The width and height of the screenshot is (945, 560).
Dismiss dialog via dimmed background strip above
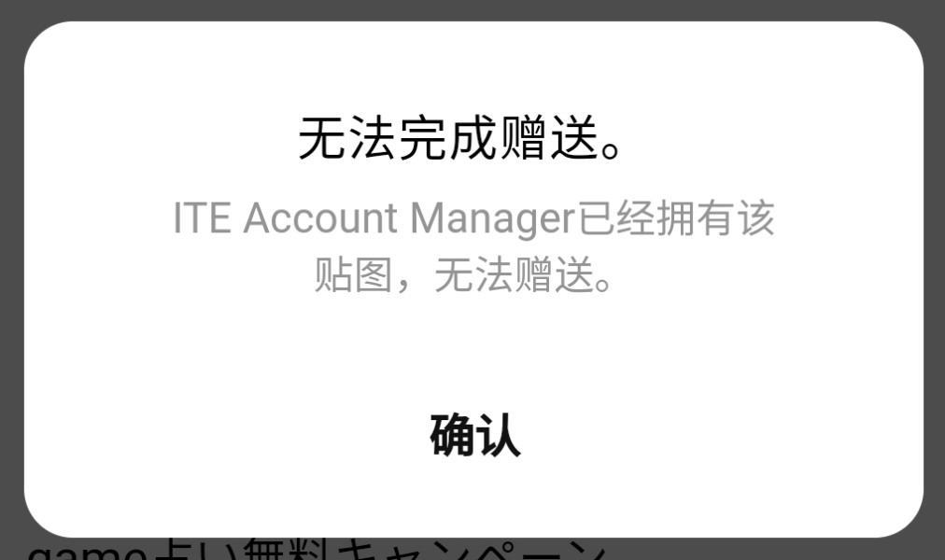472,9
